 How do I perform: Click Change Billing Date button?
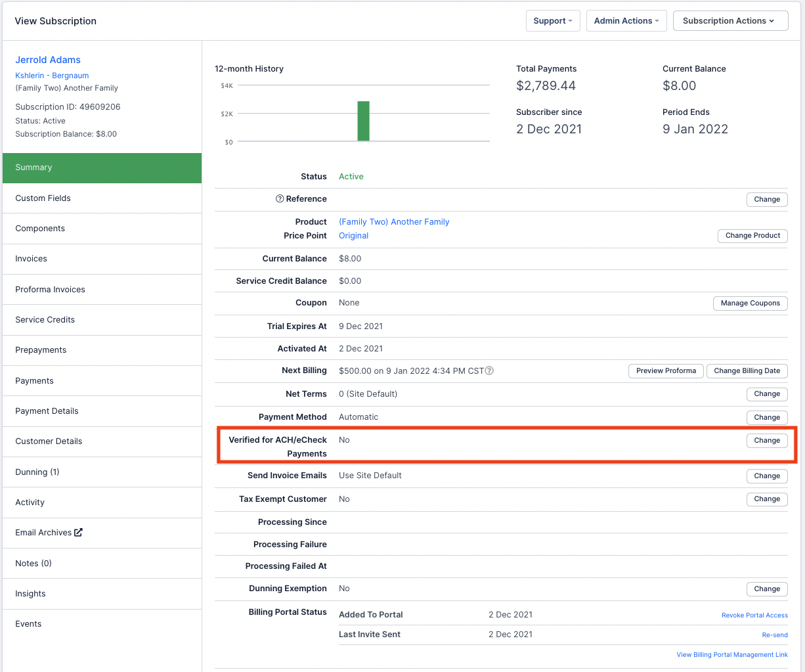[747, 371]
